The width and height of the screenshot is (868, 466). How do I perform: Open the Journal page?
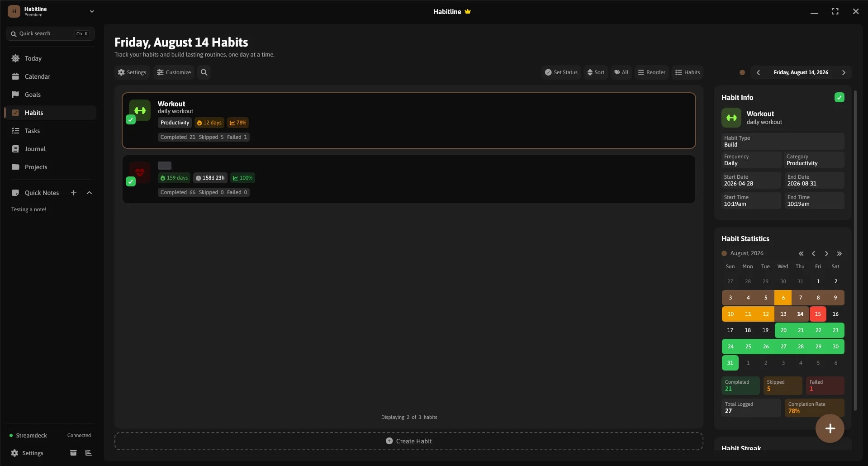(50, 149)
